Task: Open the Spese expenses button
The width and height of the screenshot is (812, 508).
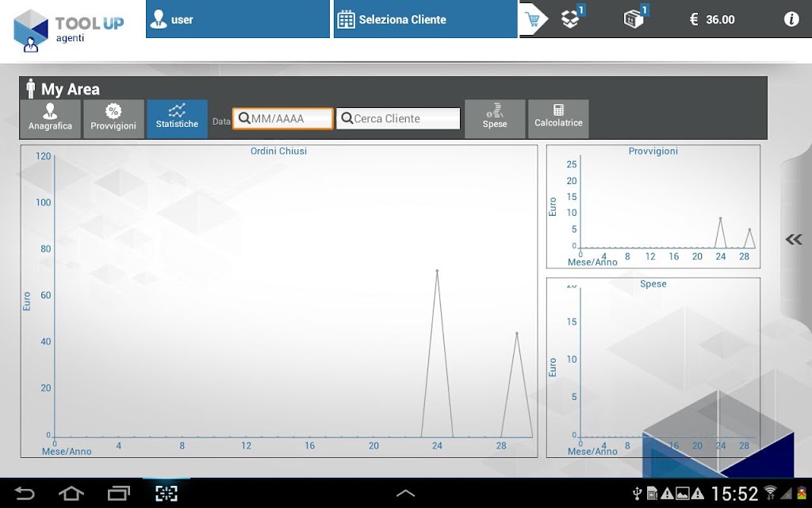Action: tap(495, 119)
